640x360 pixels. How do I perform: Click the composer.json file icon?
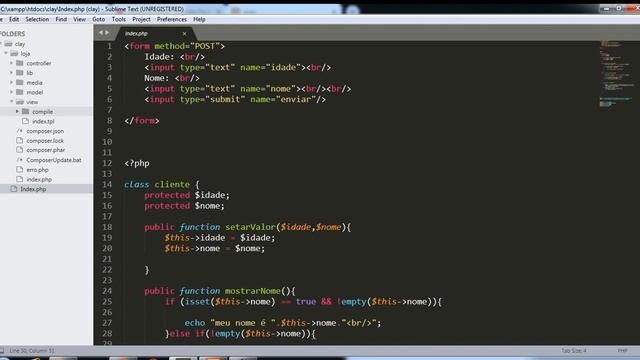20,131
